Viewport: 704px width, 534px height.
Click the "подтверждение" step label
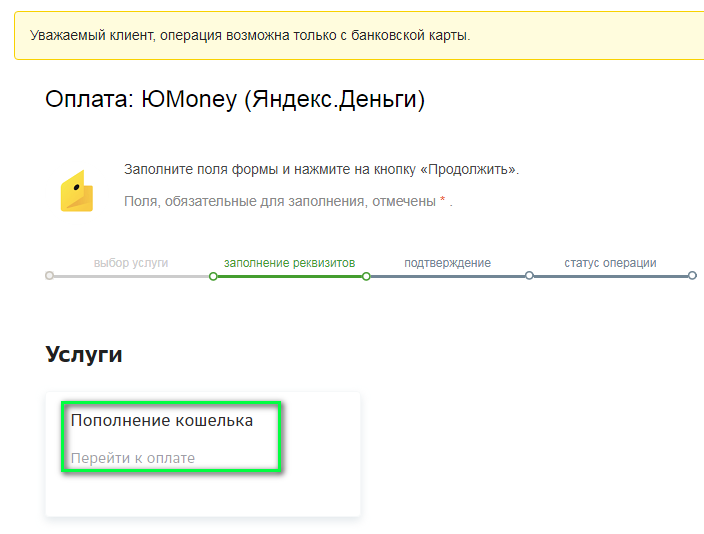pos(447,263)
